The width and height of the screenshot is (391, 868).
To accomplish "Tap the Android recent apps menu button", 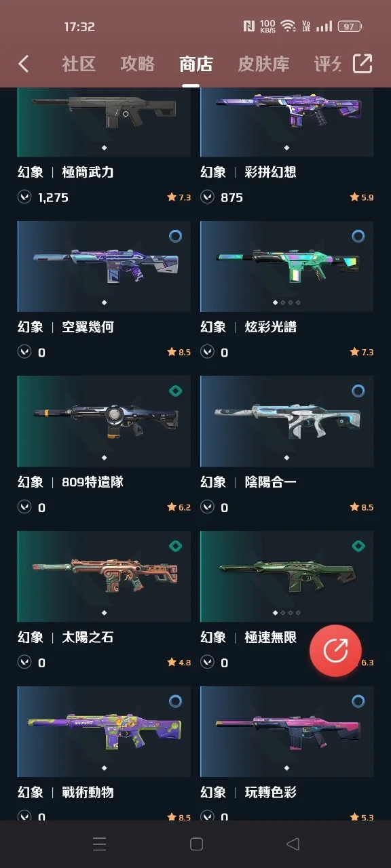I will (x=99, y=844).
